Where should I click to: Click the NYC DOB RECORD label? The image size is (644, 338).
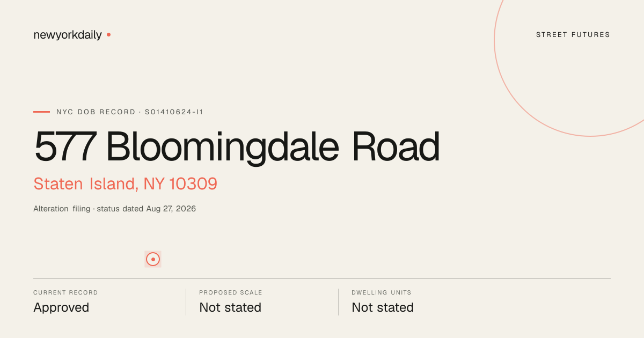tap(96, 112)
